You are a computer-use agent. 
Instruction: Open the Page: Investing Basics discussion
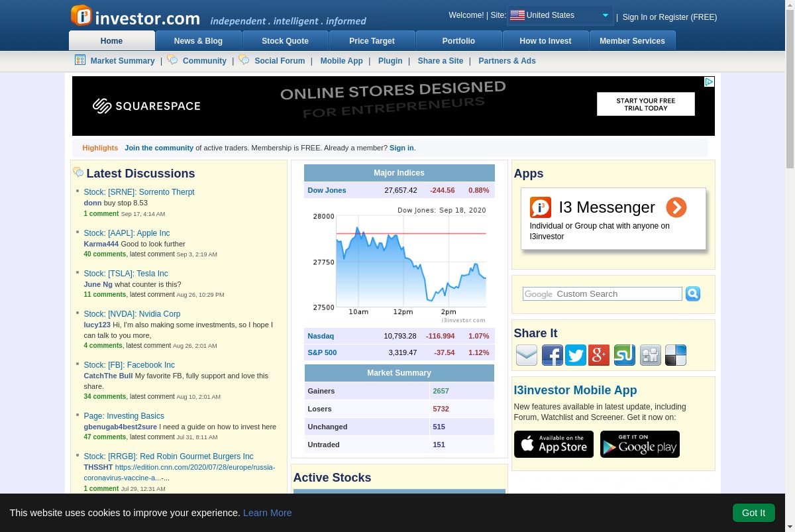coord(124,416)
